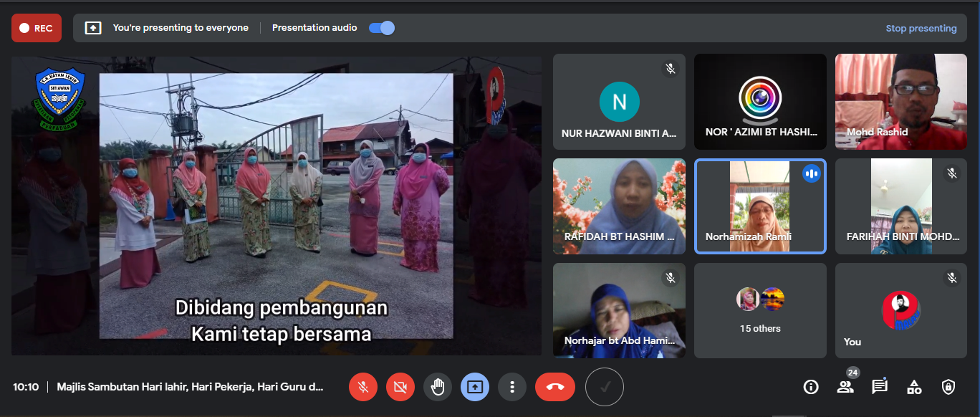The width and height of the screenshot is (980, 417).
Task: Toggle Presentation audio off
Action: (x=381, y=27)
